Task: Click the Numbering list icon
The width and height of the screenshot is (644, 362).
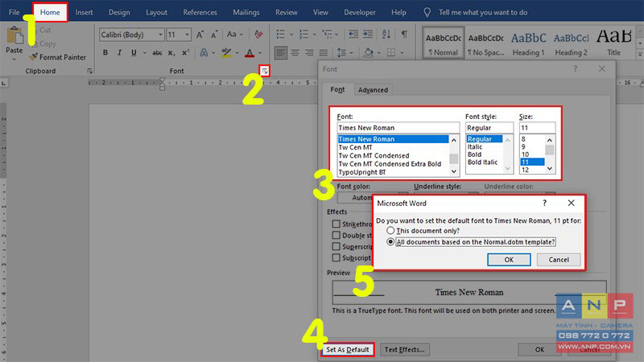Action: pyautogui.click(x=303, y=34)
